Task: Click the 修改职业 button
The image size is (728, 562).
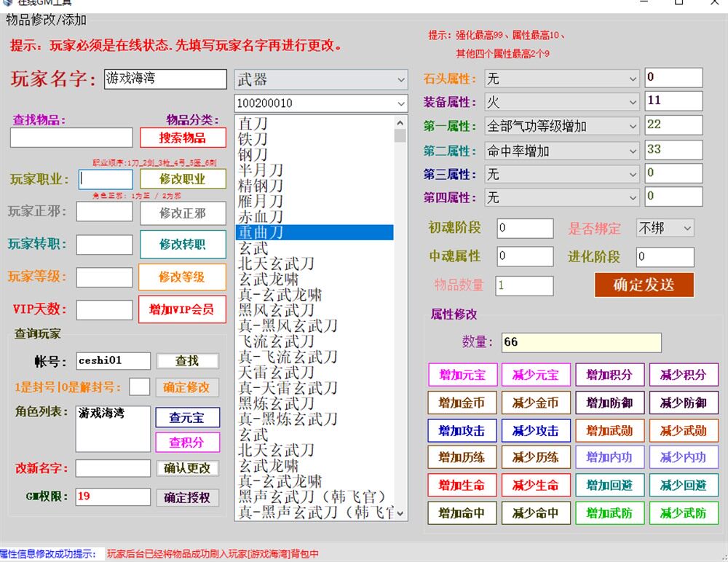Action: pyautogui.click(x=183, y=179)
